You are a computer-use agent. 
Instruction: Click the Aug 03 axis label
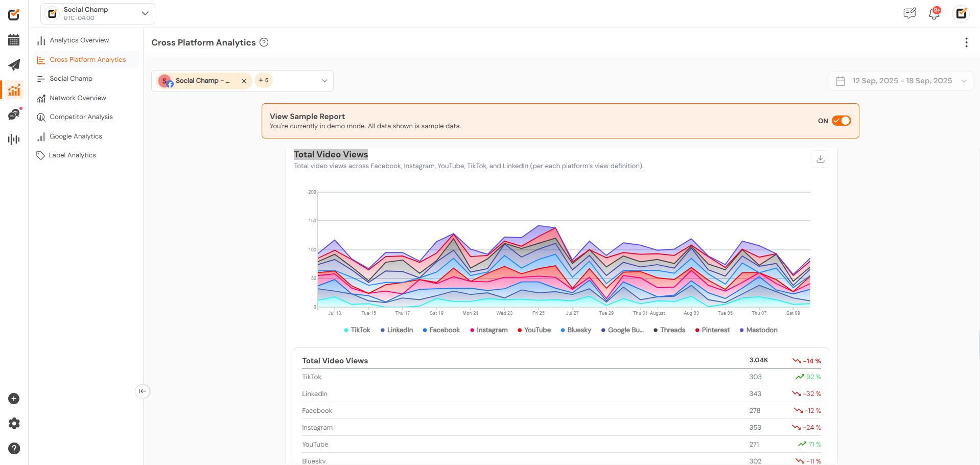(691, 313)
